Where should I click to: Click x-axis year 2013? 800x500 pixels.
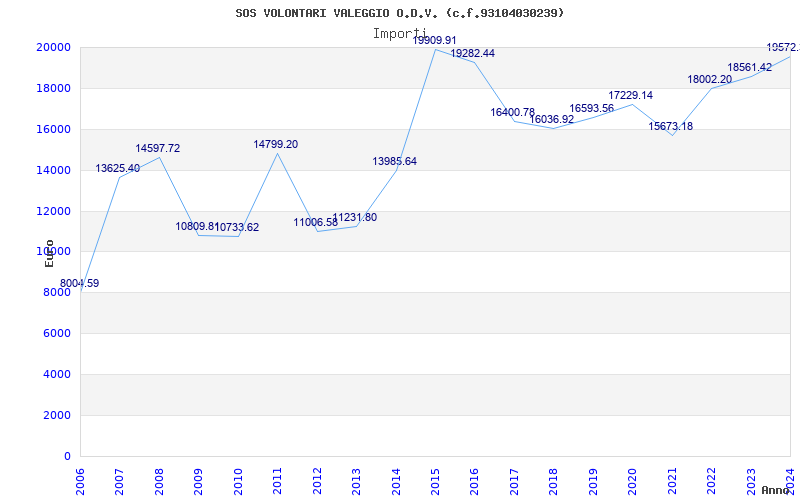click(356, 482)
